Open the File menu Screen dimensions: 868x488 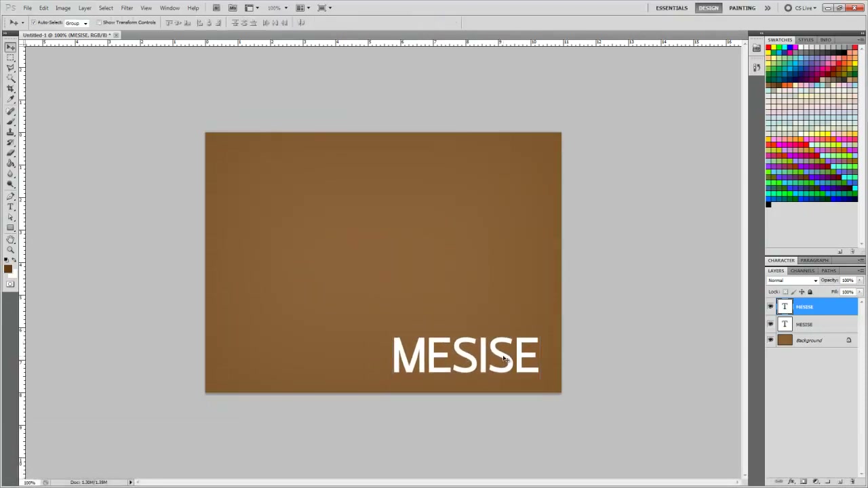click(x=27, y=8)
